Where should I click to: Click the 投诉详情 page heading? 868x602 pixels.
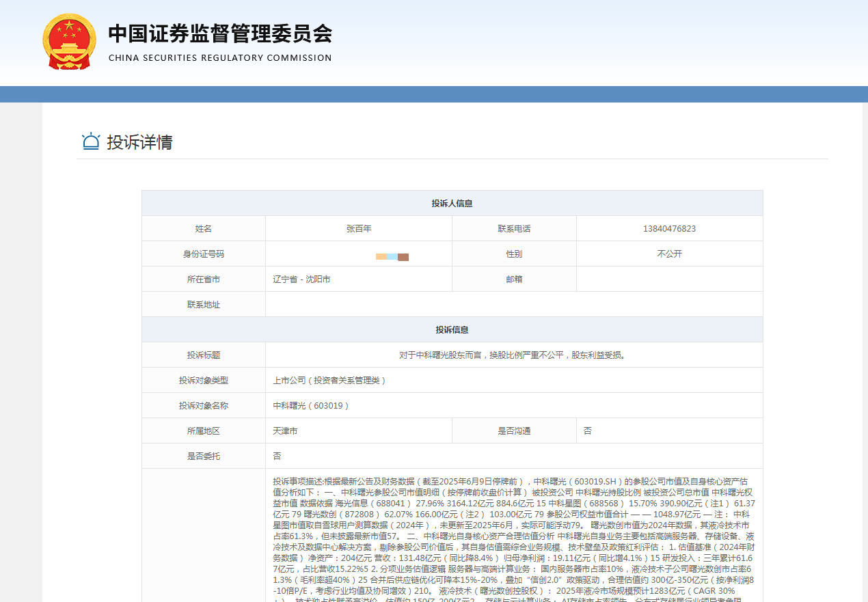[x=139, y=142]
